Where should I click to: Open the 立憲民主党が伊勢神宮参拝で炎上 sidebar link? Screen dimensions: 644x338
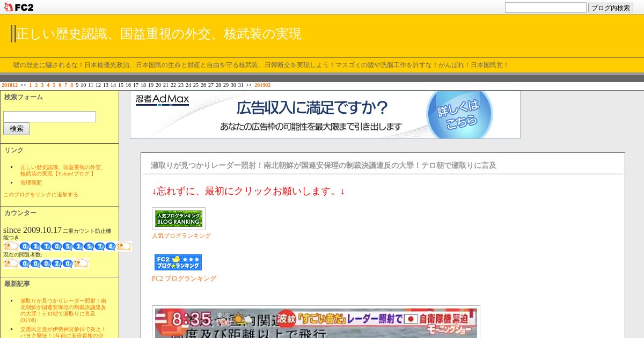tap(63, 332)
